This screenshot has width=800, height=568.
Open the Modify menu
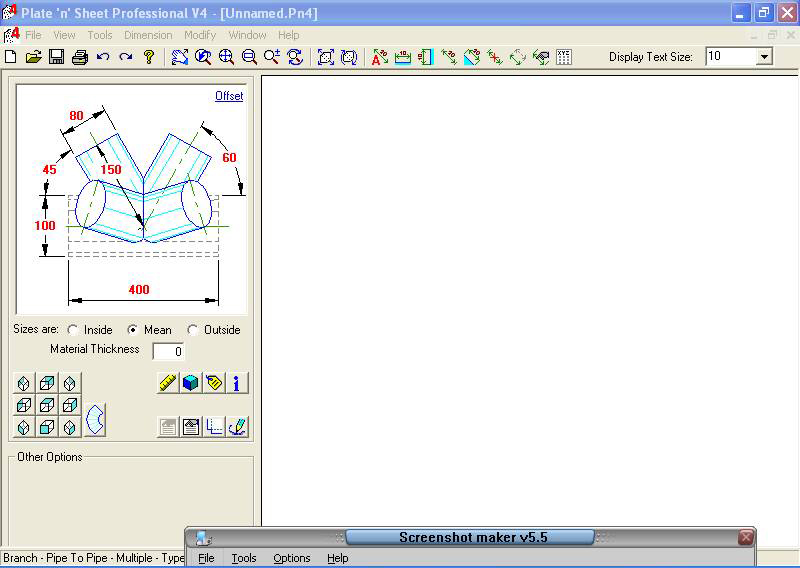click(x=200, y=35)
